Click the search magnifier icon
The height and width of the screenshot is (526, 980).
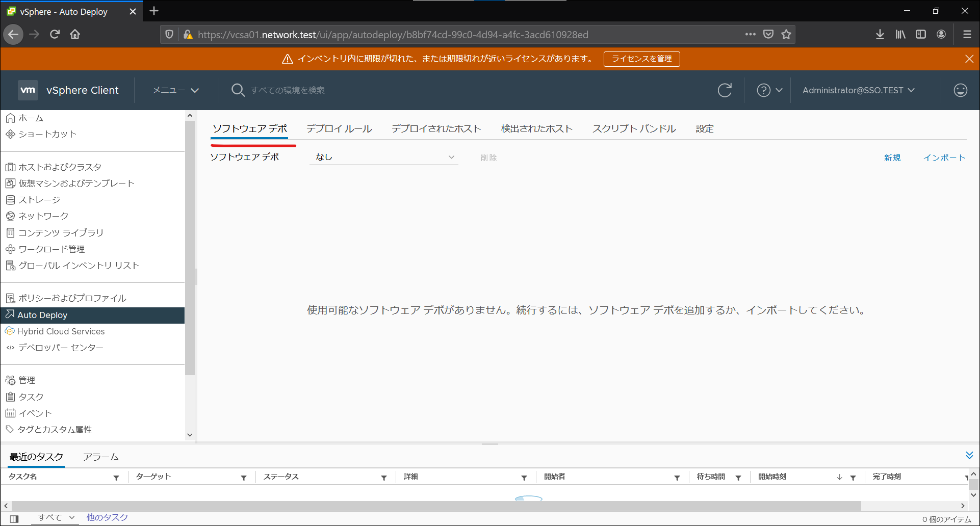coord(238,90)
